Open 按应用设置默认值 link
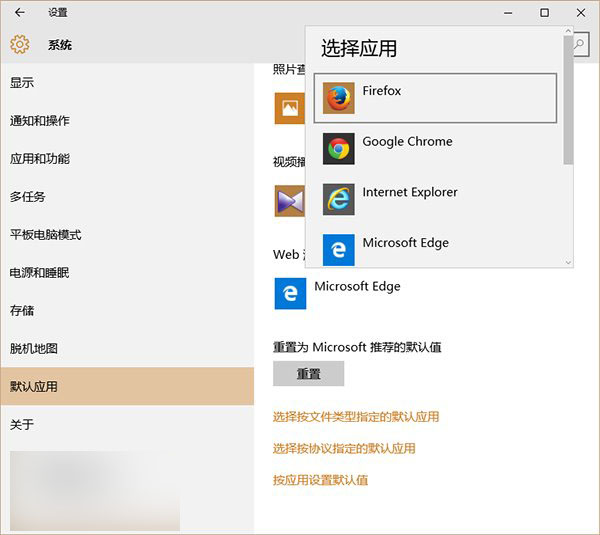 [x=320, y=480]
